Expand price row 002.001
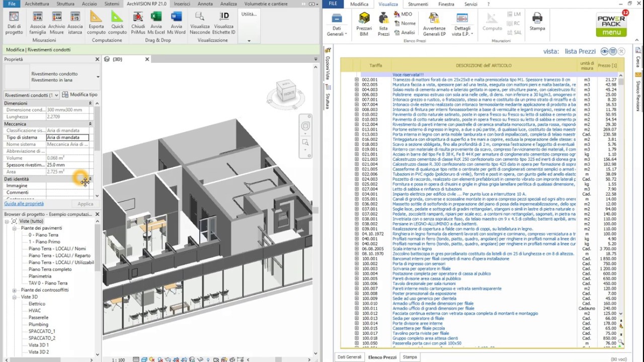The image size is (644, 362). [357, 80]
